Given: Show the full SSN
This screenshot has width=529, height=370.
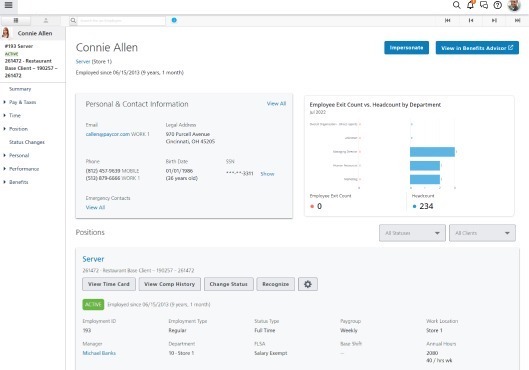Looking at the screenshot, I should (267, 174).
